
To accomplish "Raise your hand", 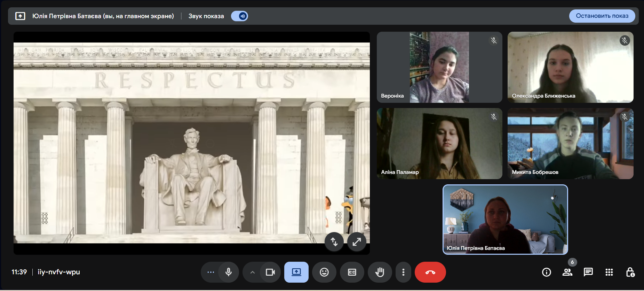I will click(x=380, y=272).
